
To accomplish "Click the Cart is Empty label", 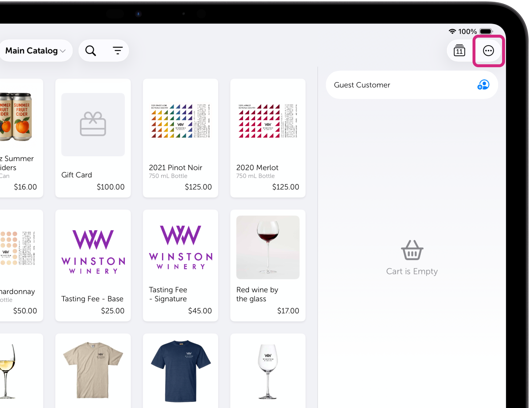I will pyautogui.click(x=412, y=271).
